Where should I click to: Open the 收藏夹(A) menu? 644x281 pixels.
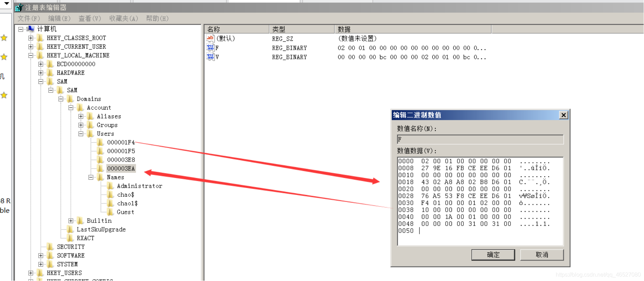pyautogui.click(x=123, y=18)
